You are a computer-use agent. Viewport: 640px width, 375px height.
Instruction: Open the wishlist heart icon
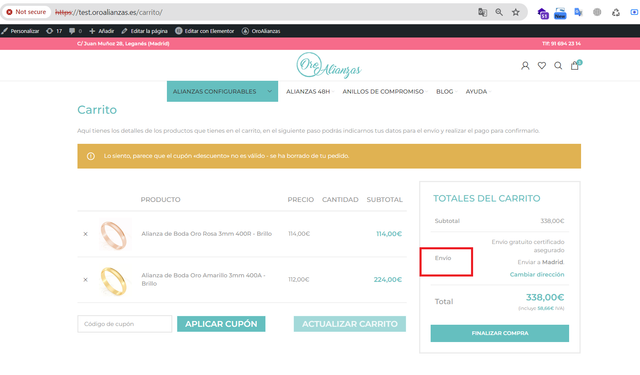click(x=542, y=65)
